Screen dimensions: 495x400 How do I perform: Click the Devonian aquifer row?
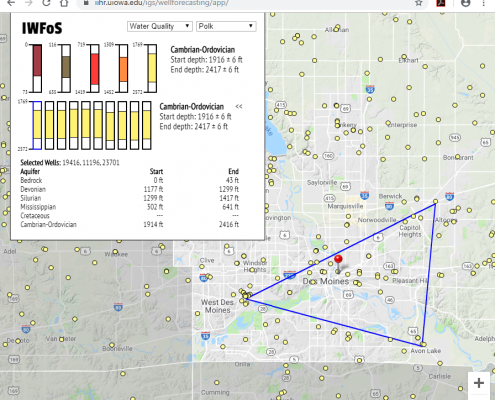click(x=130, y=189)
